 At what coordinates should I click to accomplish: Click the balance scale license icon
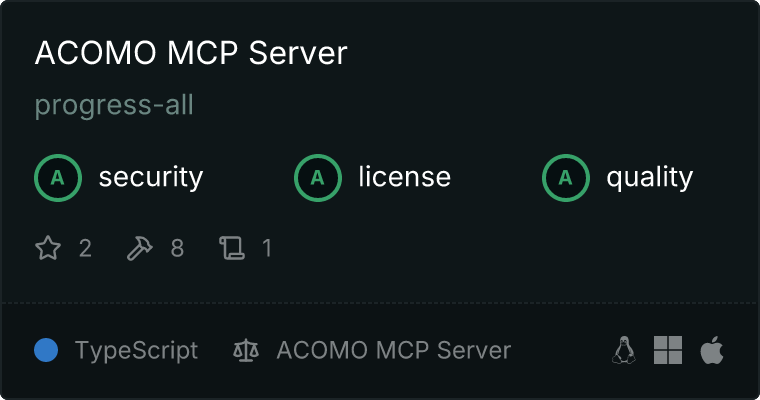[246, 350]
